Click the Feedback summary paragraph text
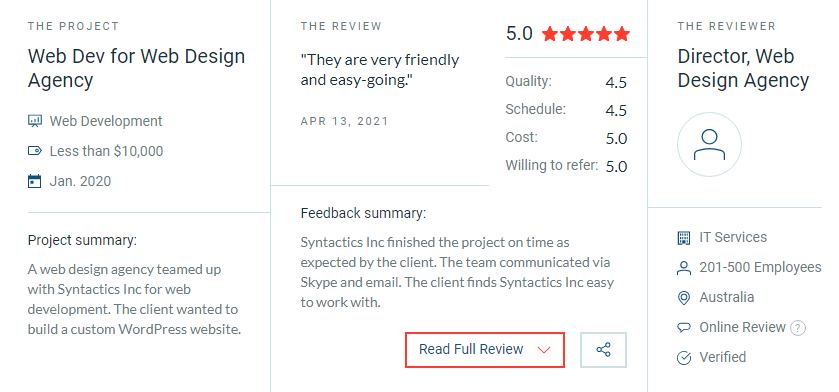 [457, 273]
